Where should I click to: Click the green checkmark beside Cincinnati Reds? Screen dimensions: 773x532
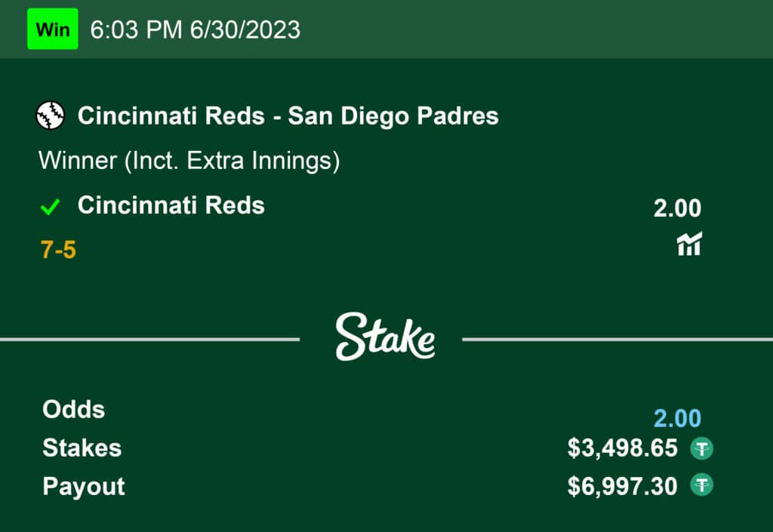pyautogui.click(x=50, y=207)
